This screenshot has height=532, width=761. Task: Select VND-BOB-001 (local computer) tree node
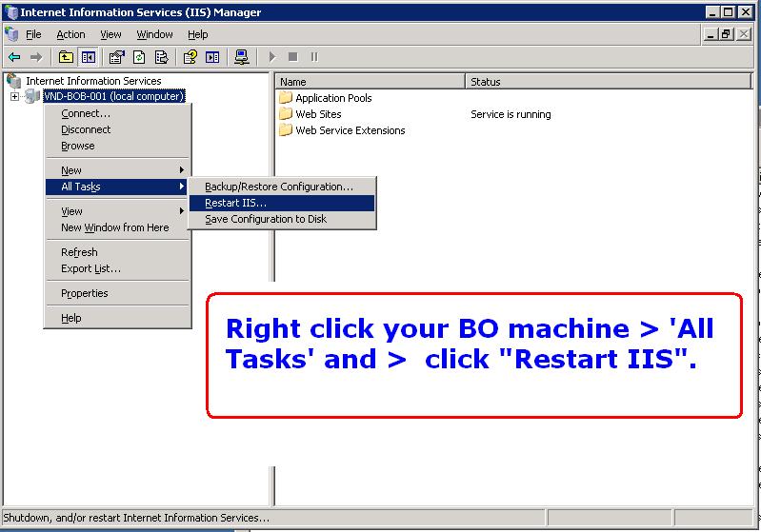pyautogui.click(x=113, y=96)
